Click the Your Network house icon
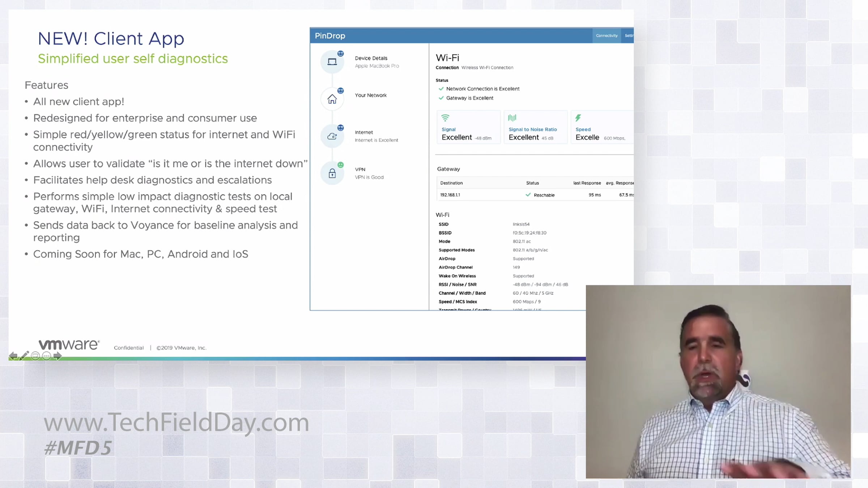This screenshot has width=868, height=488. (x=332, y=99)
